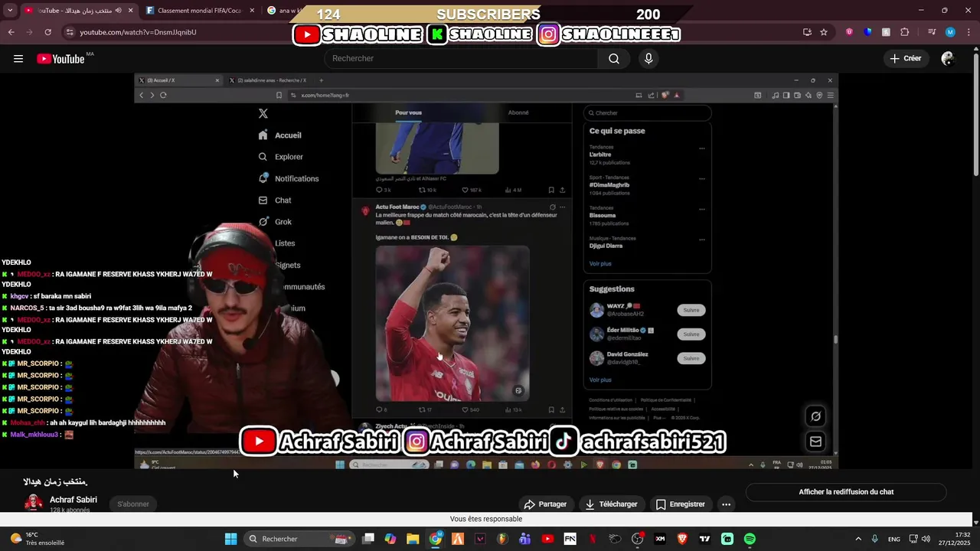Viewport: 980px width, 551px height.
Task: Open the YouTube account avatar menu
Action: point(948,58)
